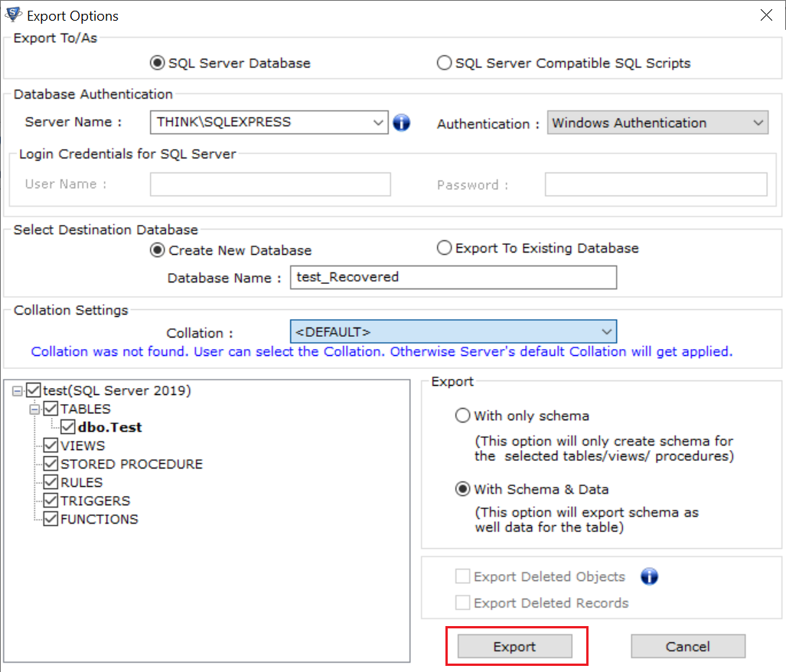Select the VIEWS tree label
This screenshot has height=672, width=786.
click(83, 445)
